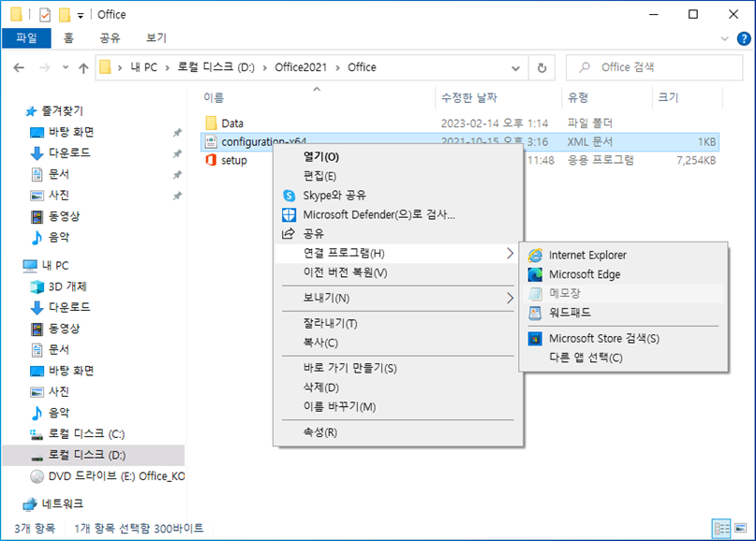Open 동영상 under 즐겨찾기
The height and width of the screenshot is (541, 756).
tap(64, 216)
